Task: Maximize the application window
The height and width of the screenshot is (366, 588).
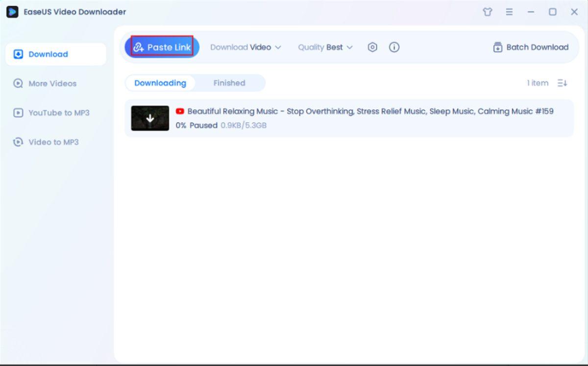Action: [x=552, y=12]
